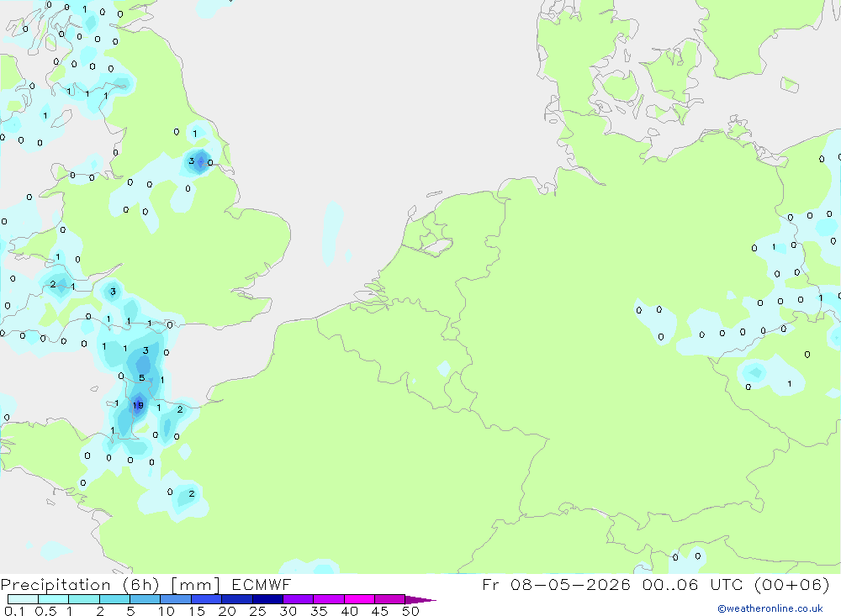Select the 5–10 mm legend color swatch
Screen dimensions: 841x616
(145, 599)
